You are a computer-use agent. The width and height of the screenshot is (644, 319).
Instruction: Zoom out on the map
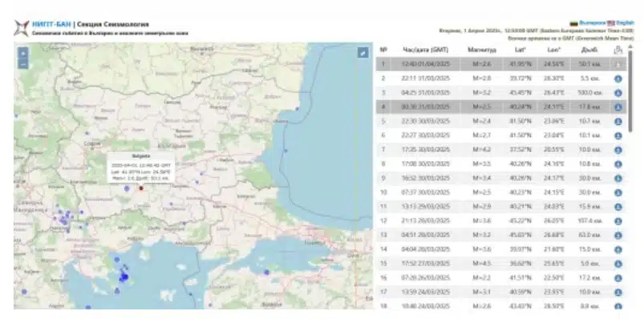23,64
